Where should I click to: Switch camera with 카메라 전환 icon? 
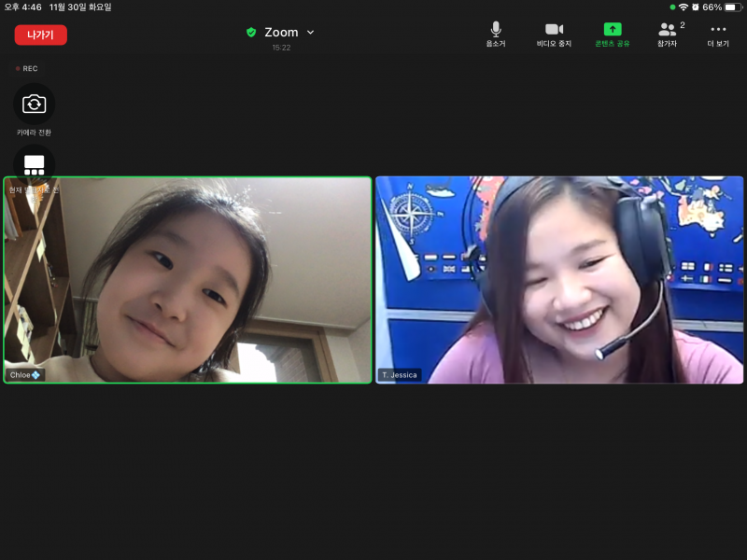tap(35, 104)
